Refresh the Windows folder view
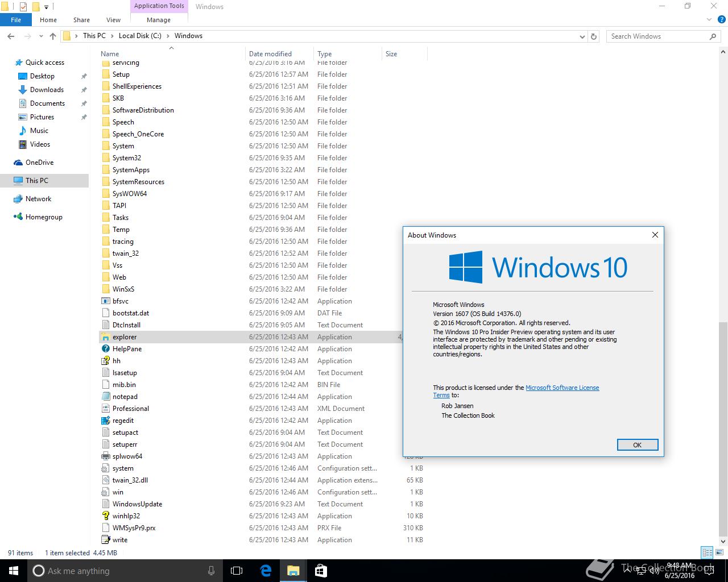This screenshot has height=582, width=728. 594,36
